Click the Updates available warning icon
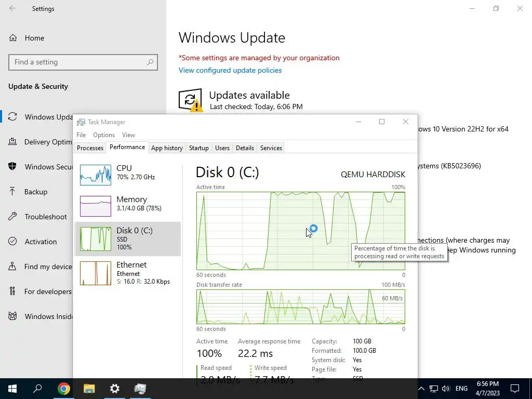The height and width of the screenshot is (399, 532). pyautogui.click(x=190, y=100)
